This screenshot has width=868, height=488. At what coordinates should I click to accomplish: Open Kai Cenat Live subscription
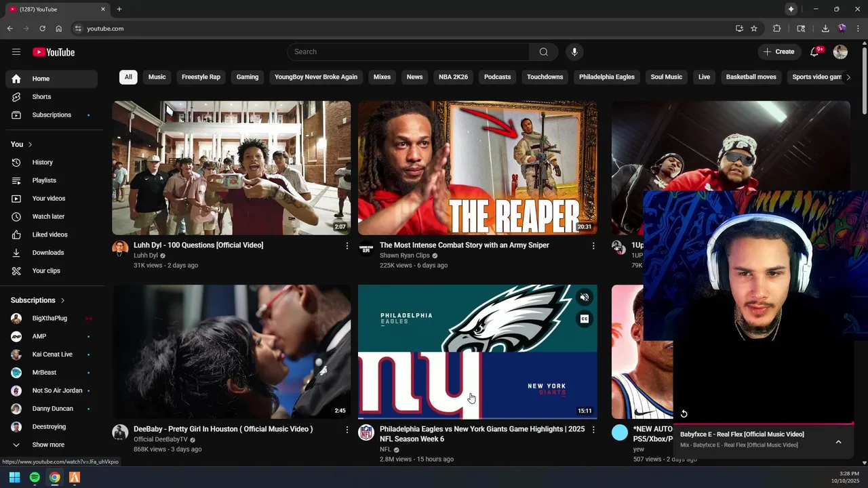click(x=52, y=354)
